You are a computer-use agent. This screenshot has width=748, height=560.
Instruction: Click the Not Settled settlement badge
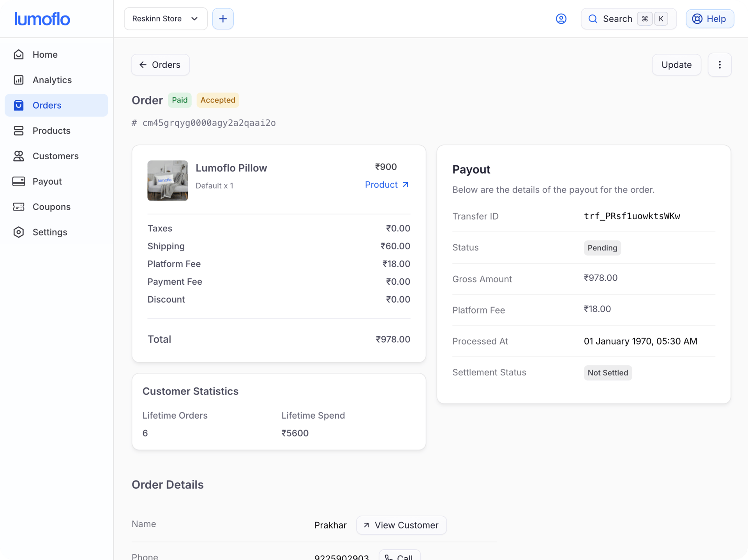[607, 373]
